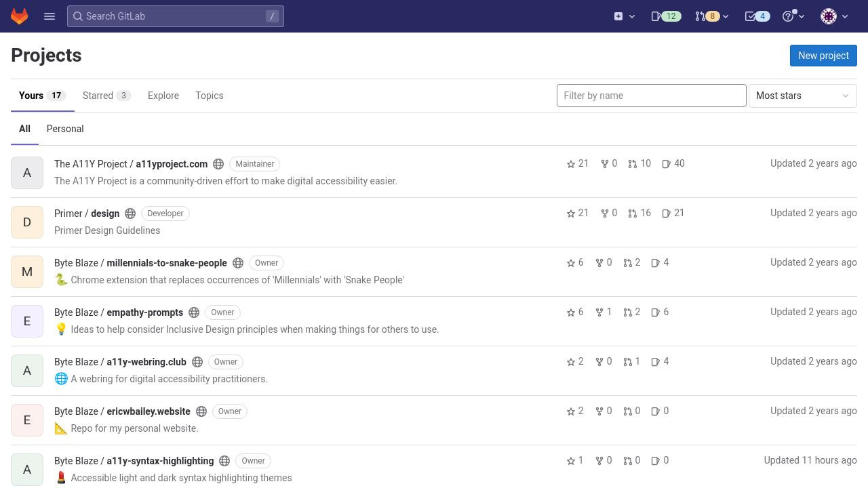Open the a11y-syntax-highlighting project
Screen dimensions: 868x488
[x=134, y=461]
